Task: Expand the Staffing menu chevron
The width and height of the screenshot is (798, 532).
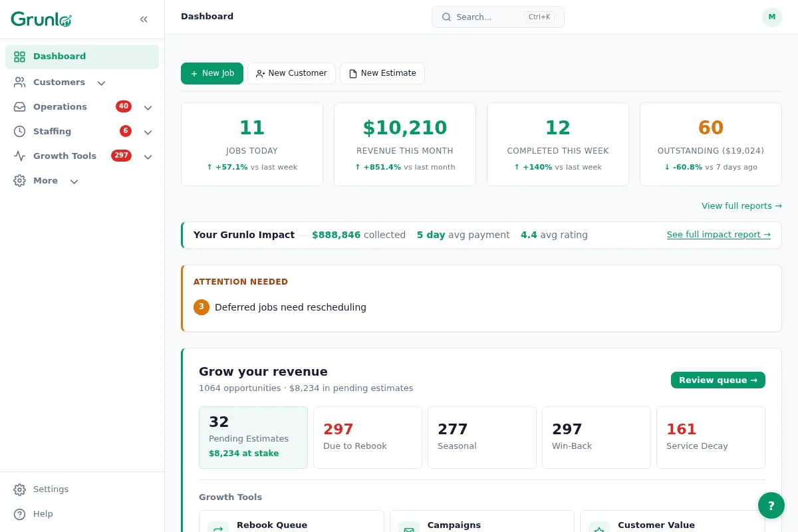Action: point(148,132)
